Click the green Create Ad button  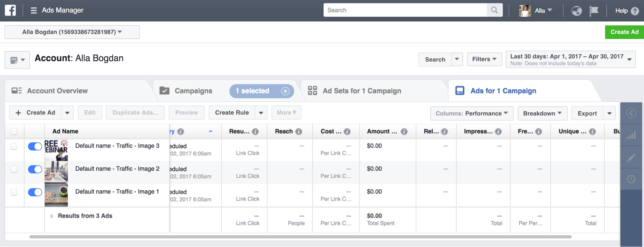tap(624, 32)
